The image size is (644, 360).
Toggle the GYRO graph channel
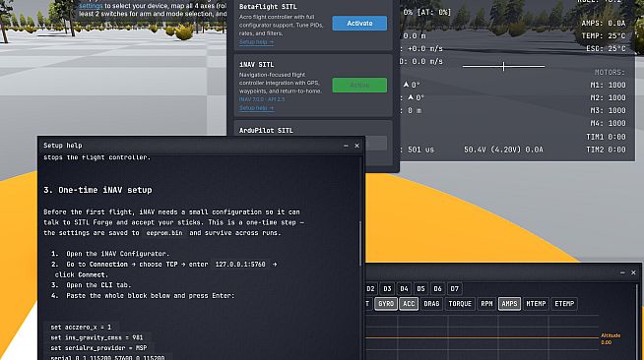[x=386, y=304]
